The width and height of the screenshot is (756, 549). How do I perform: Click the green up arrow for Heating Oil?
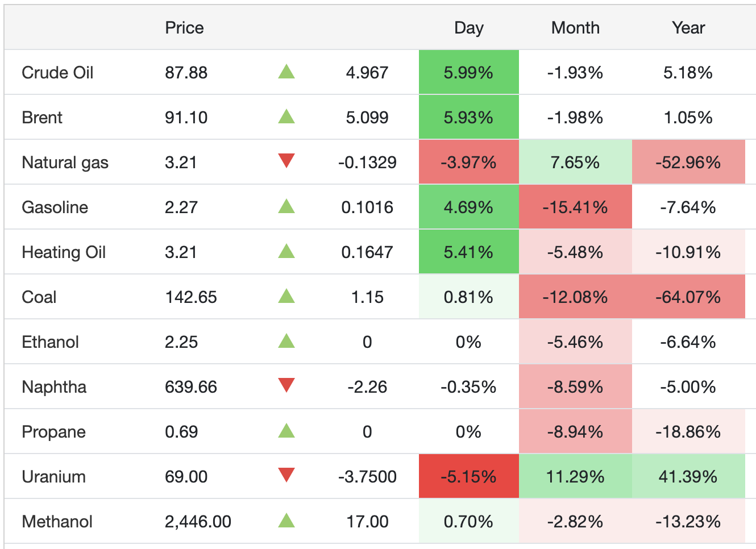(286, 251)
